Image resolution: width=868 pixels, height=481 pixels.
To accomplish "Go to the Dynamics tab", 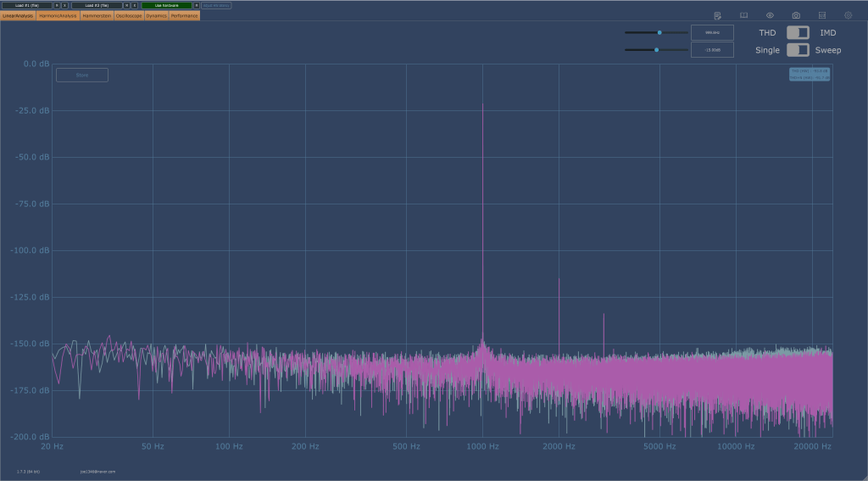I will tap(156, 15).
